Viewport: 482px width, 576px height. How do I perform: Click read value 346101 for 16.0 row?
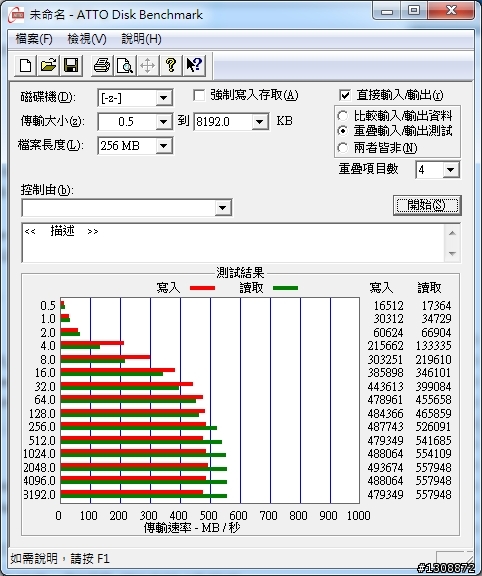point(434,373)
